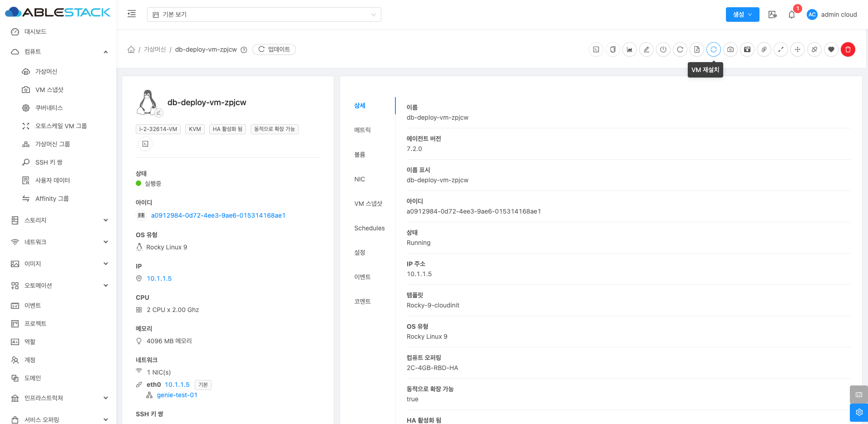Image resolution: width=868 pixels, height=424 pixels.
Task: Open the 생성 create dropdown button
Action: (x=742, y=15)
